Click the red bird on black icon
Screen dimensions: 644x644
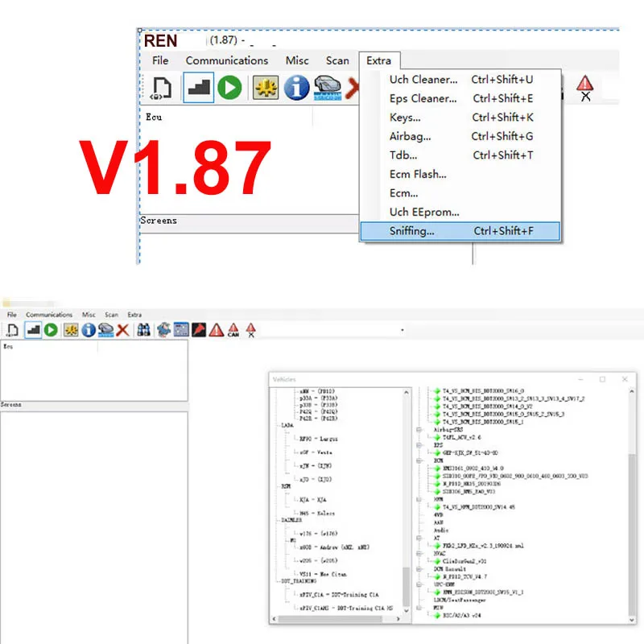[199, 330]
